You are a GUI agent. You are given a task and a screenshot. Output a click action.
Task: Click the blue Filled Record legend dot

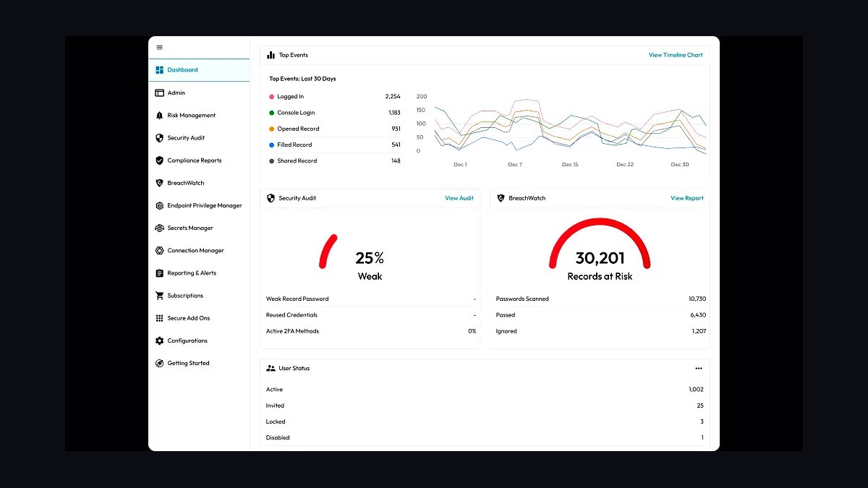271,145
